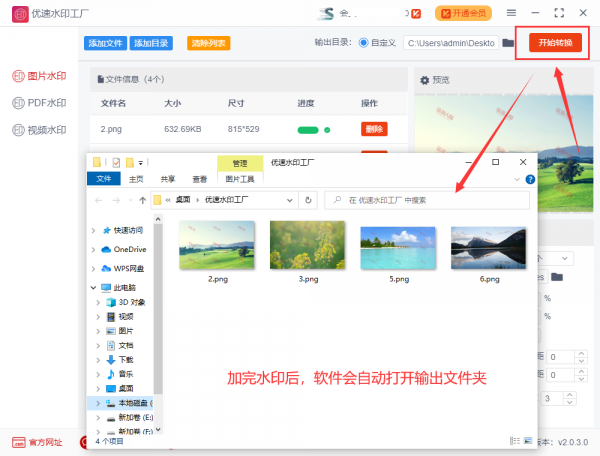
Task: Select the 自定义 output directory radio button
Action: (x=363, y=42)
